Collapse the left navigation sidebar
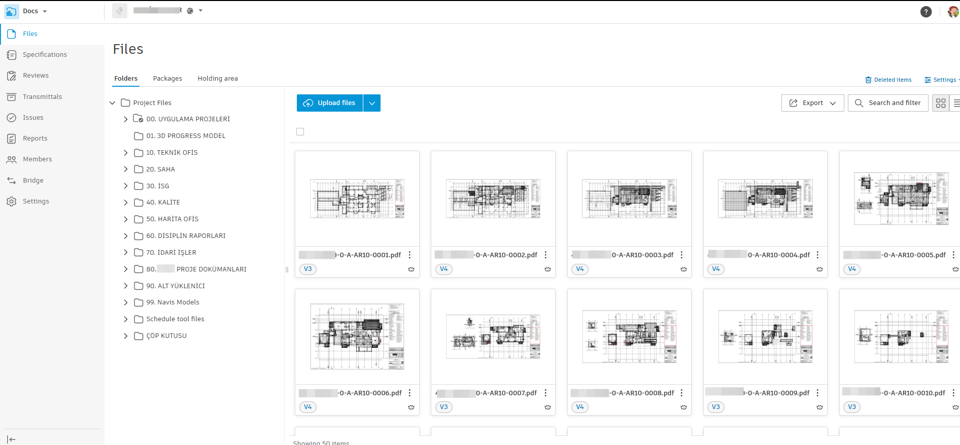The width and height of the screenshot is (960, 445). coord(11,439)
